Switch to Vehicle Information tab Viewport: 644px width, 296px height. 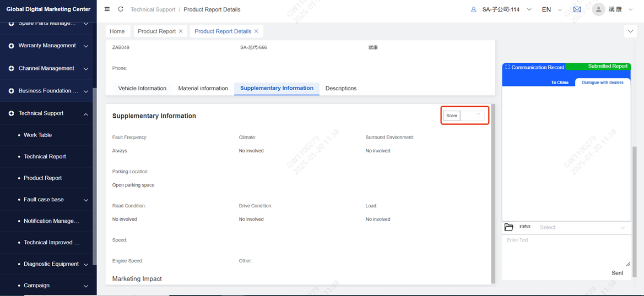click(x=142, y=88)
